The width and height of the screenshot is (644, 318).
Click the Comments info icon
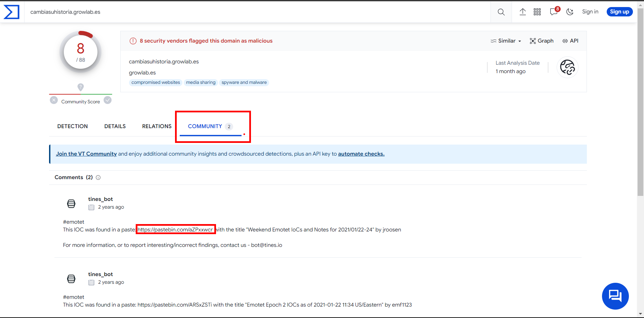click(98, 177)
